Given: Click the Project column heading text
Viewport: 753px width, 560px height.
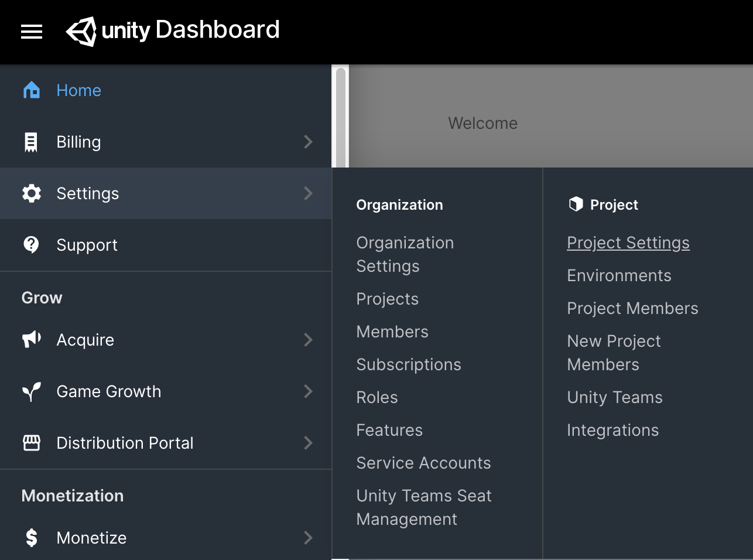Looking at the screenshot, I should 614,204.
